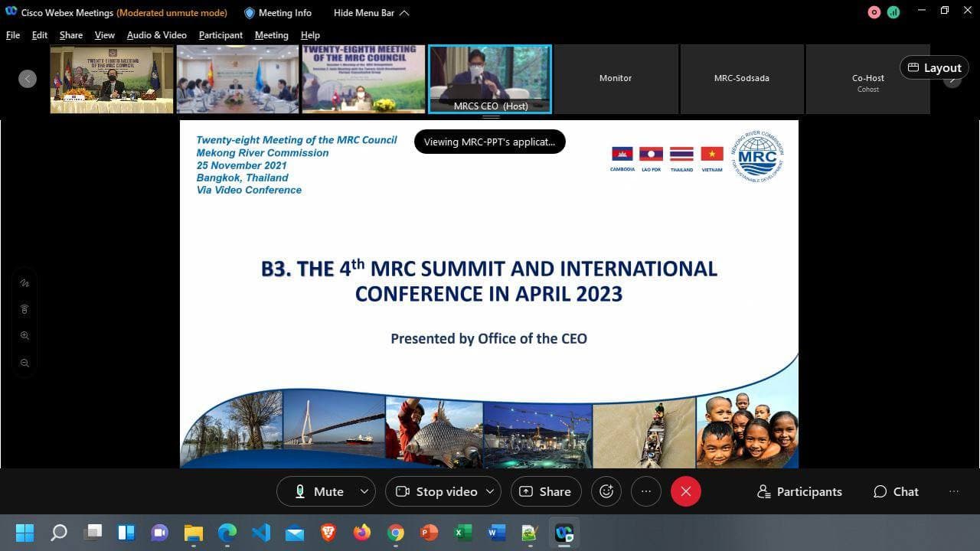Select the MRCS CEO (Host) video thumbnail
Image resolution: width=980 pixels, height=551 pixels.
(490, 79)
